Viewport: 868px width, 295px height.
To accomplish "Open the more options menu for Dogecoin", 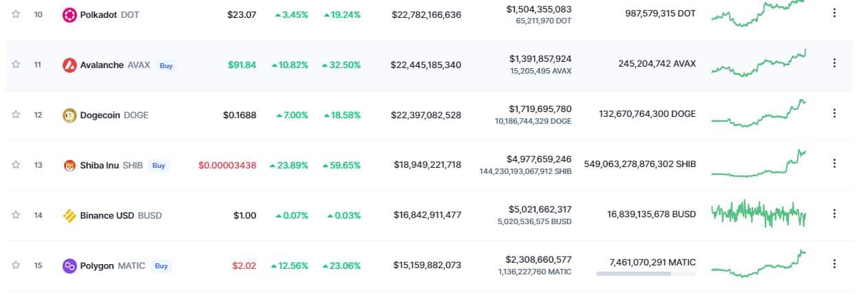I will pyautogui.click(x=834, y=113).
